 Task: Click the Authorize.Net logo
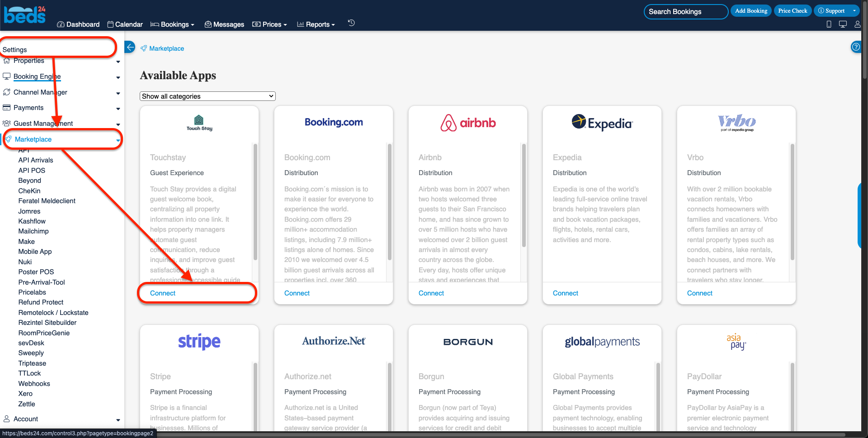334,341
